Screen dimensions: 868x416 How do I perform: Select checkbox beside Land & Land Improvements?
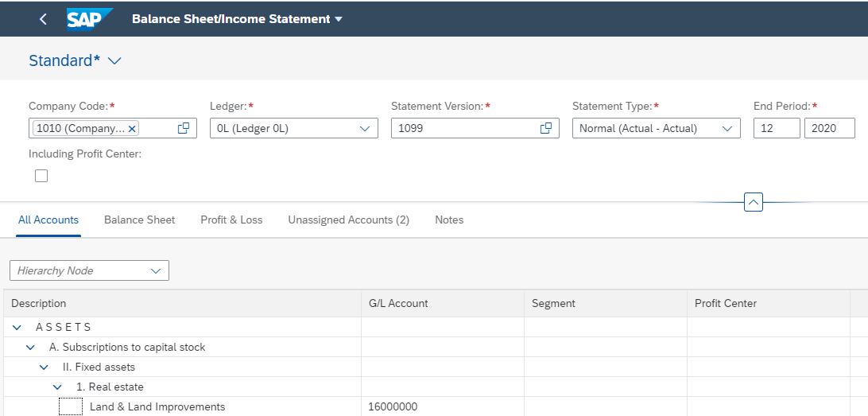[x=71, y=406]
